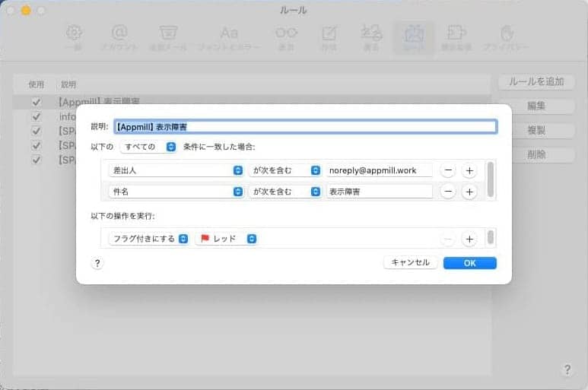
Task: Click the 複製 button in Rules window
Action: 536,130
